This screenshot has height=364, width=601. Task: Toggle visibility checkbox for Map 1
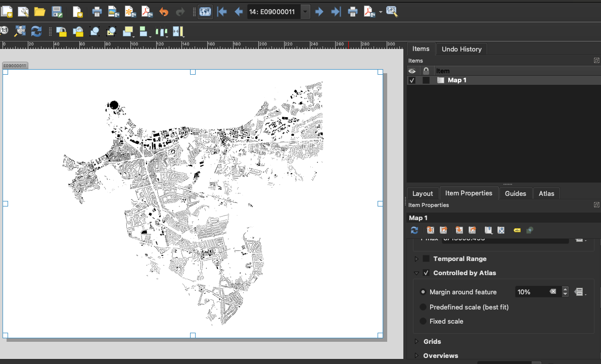[x=412, y=80]
